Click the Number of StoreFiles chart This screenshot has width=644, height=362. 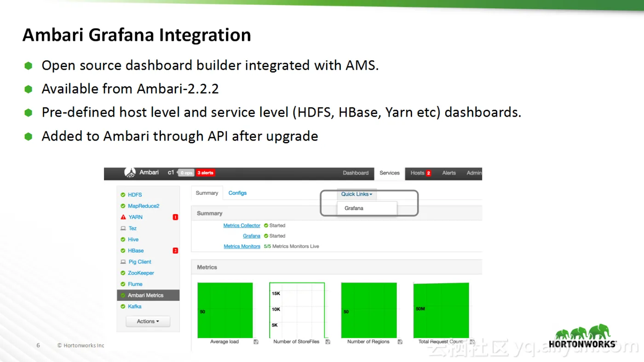click(297, 311)
